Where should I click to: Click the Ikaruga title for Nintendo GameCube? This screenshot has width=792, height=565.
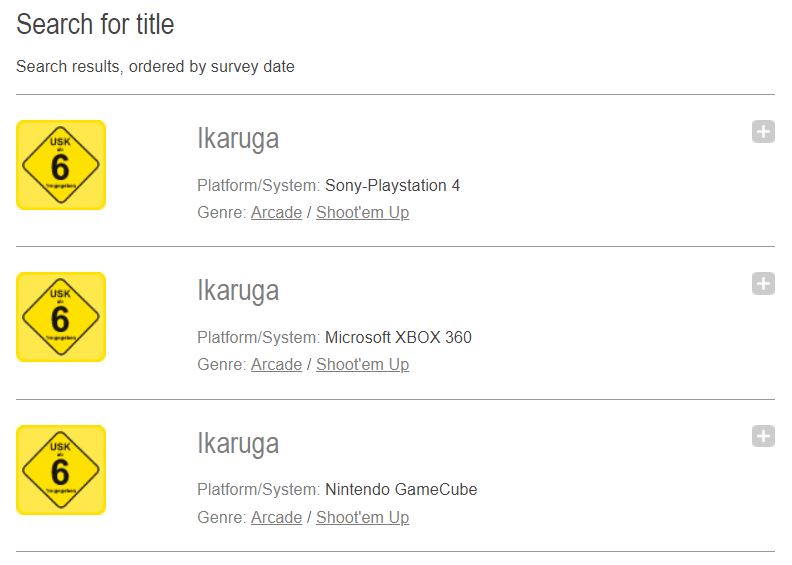(238, 443)
